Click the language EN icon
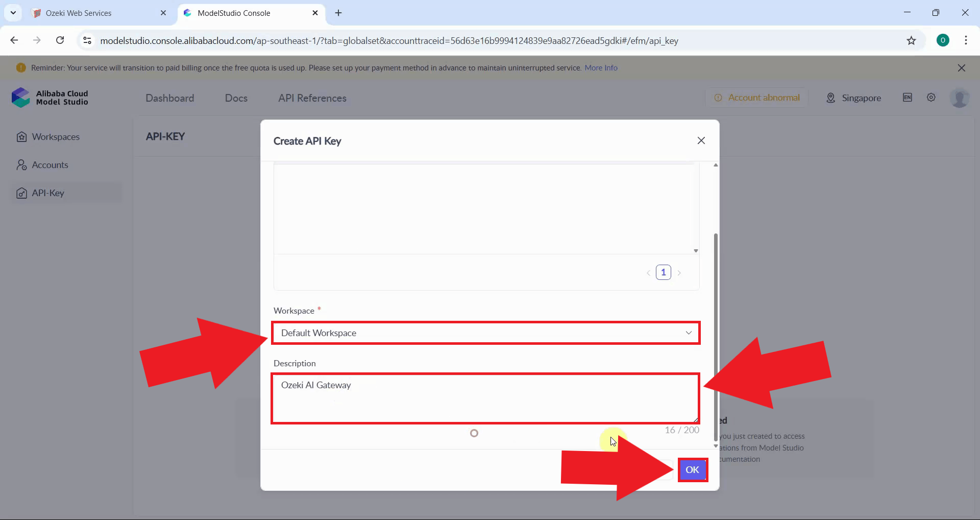 tap(907, 98)
